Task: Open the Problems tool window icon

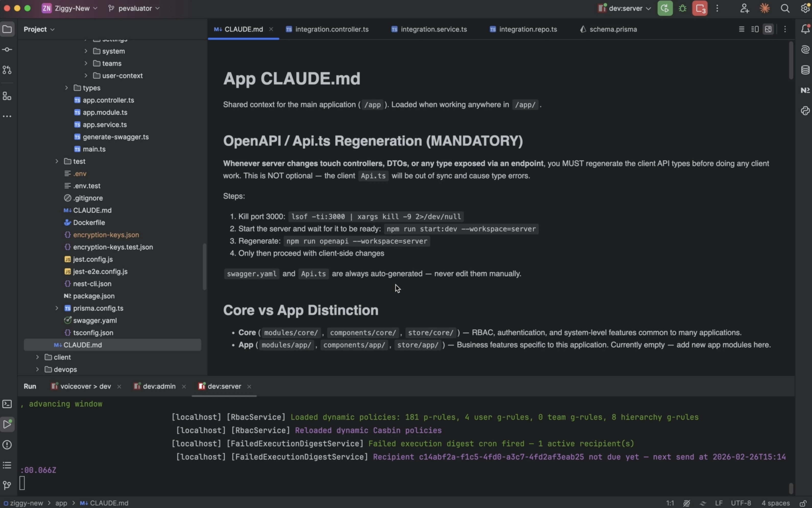Action: click(7, 444)
